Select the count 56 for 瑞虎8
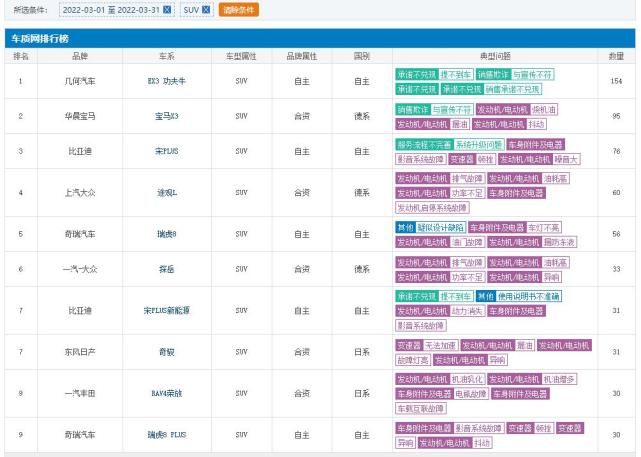 (x=616, y=234)
